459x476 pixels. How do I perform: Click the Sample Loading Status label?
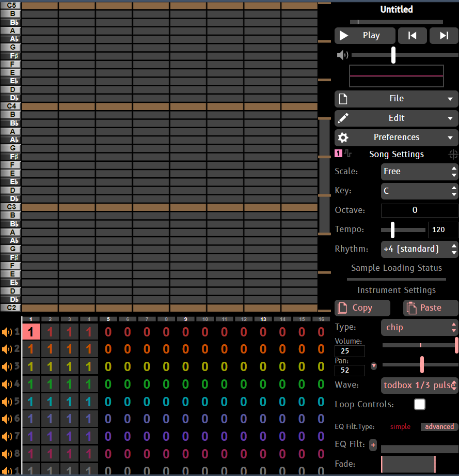pos(396,268)
